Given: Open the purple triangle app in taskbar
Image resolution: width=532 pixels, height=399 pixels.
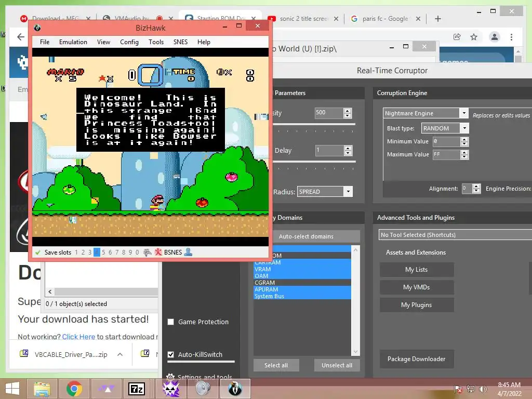Looking at the screenshot, I should tap(106, 389).
